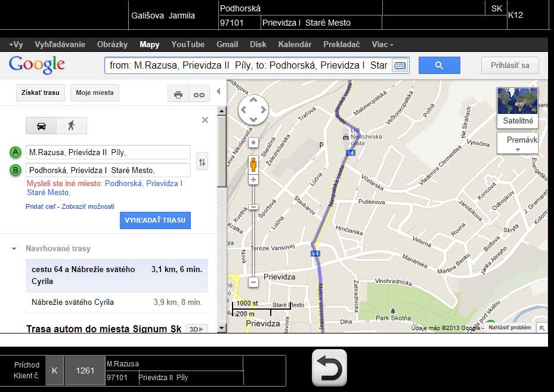Click the zoom slider handle

253,207
